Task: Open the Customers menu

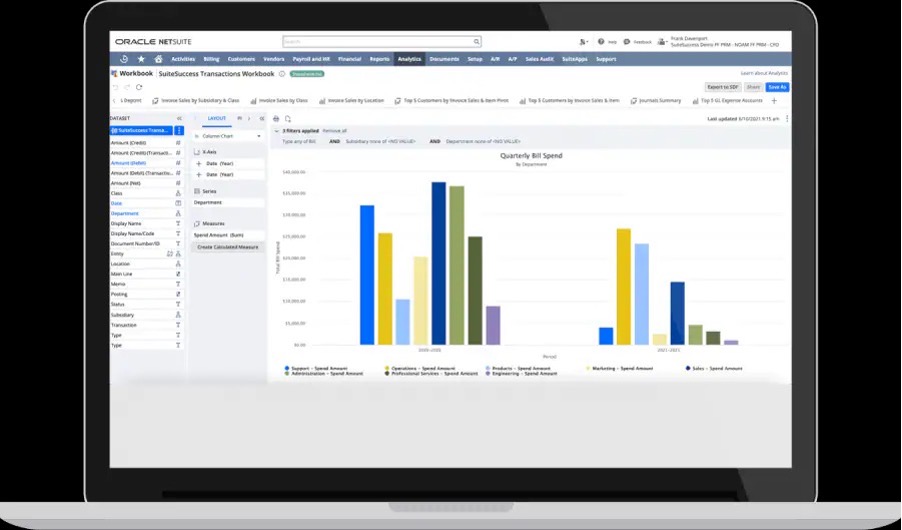Action: click(241, 59)
